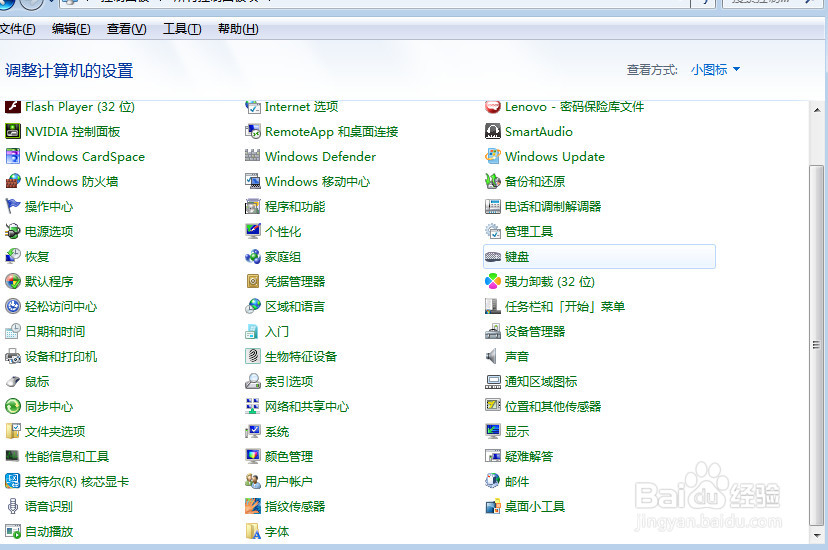Open the 字体 fonts folder icon
The image size is (828, 550).
point(253,532)
